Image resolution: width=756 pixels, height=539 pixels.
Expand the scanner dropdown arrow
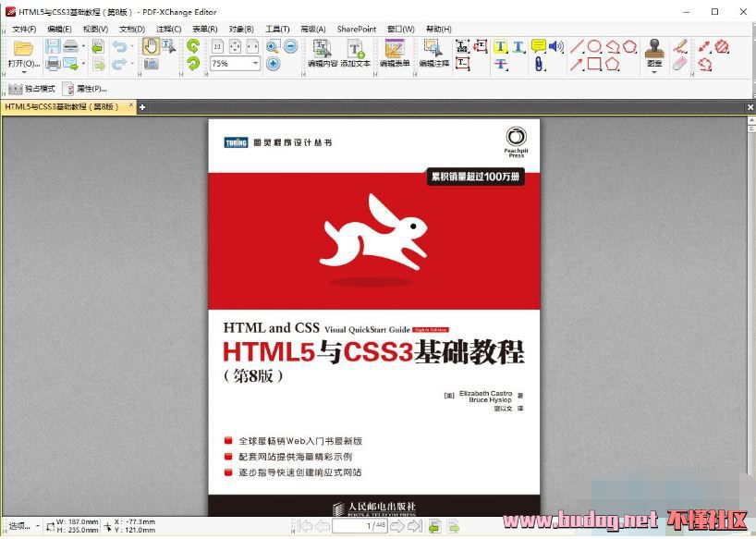point(83,46)
